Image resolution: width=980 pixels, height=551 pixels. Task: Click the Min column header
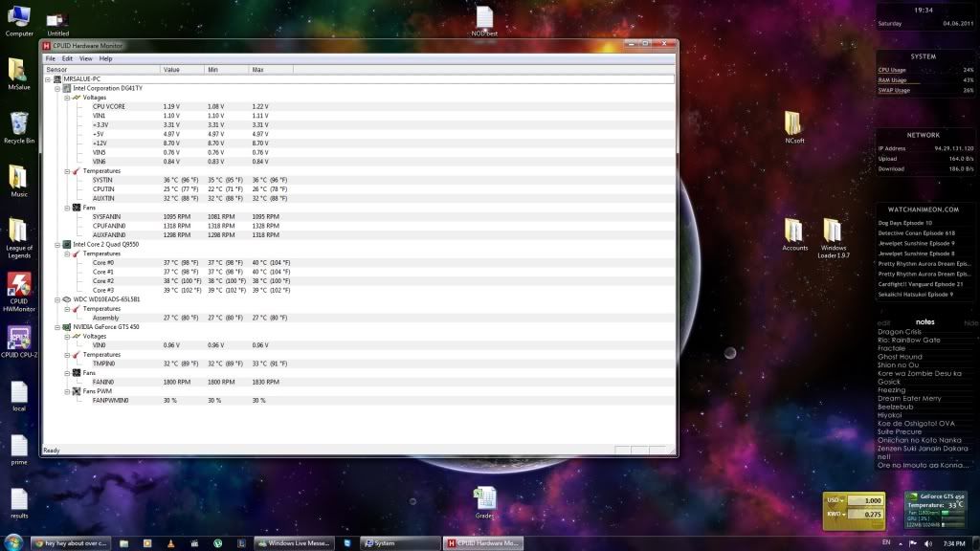[x=226, y=69]
